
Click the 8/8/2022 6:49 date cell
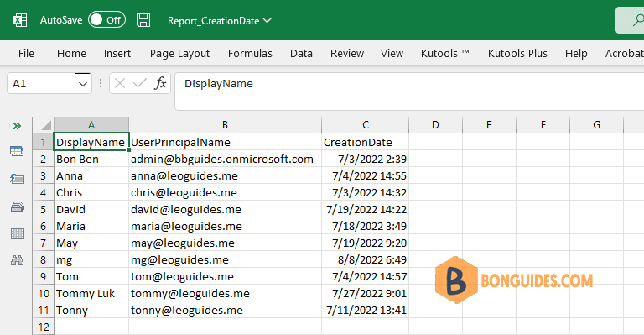[366, 260]
